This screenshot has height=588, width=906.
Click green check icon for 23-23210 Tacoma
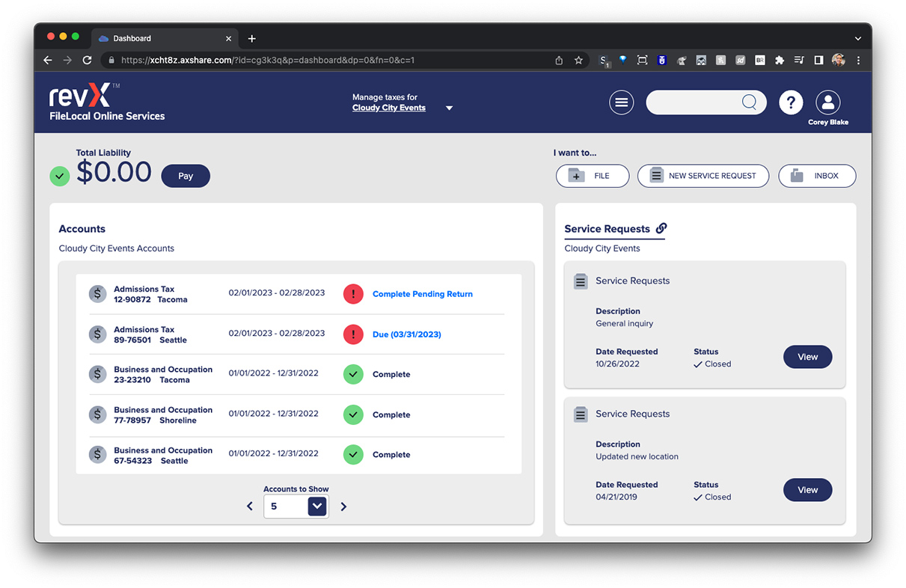coord(353,374)
